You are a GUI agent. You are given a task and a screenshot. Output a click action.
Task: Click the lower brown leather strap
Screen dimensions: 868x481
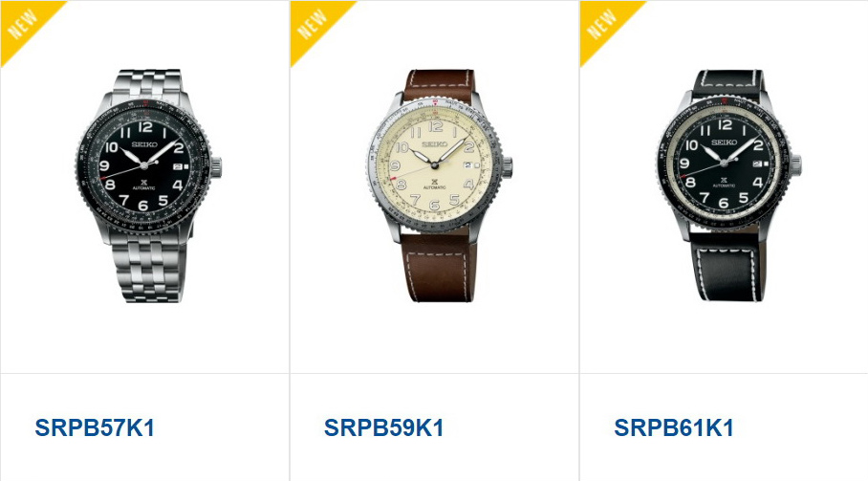click(438, 268)
